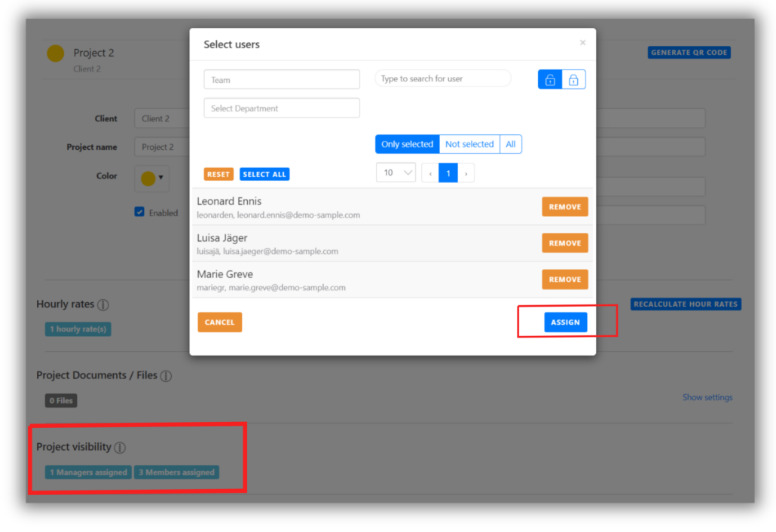The width and height of the screenshot is (776, 532).
Task: Open the page size 10 dropdown
Action: 396,173
